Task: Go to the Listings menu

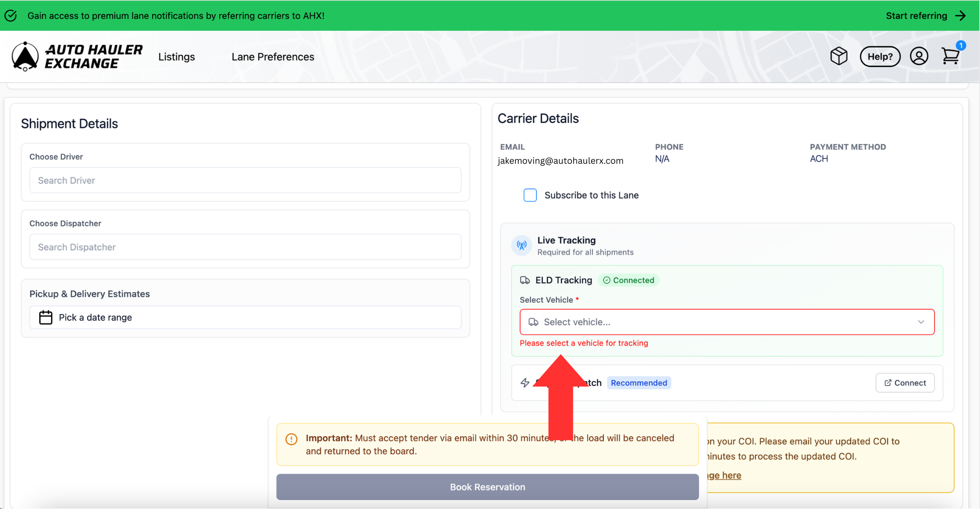Action: pyautogui.click(x=177, y=57)
